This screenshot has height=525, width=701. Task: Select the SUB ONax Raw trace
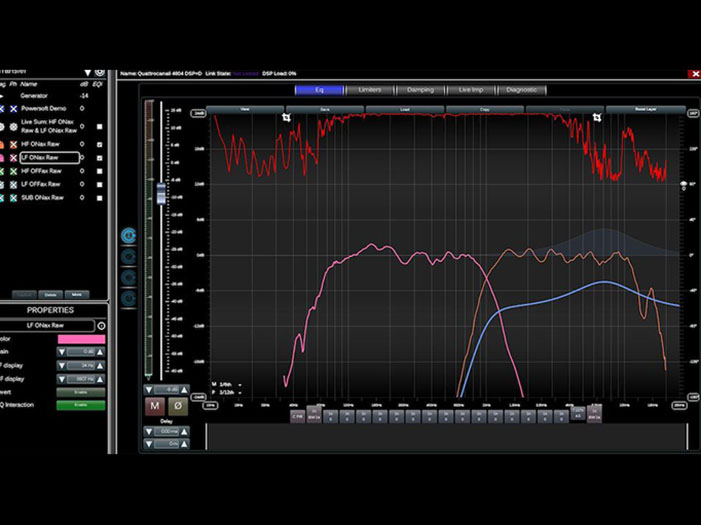[x=41, y=197]
